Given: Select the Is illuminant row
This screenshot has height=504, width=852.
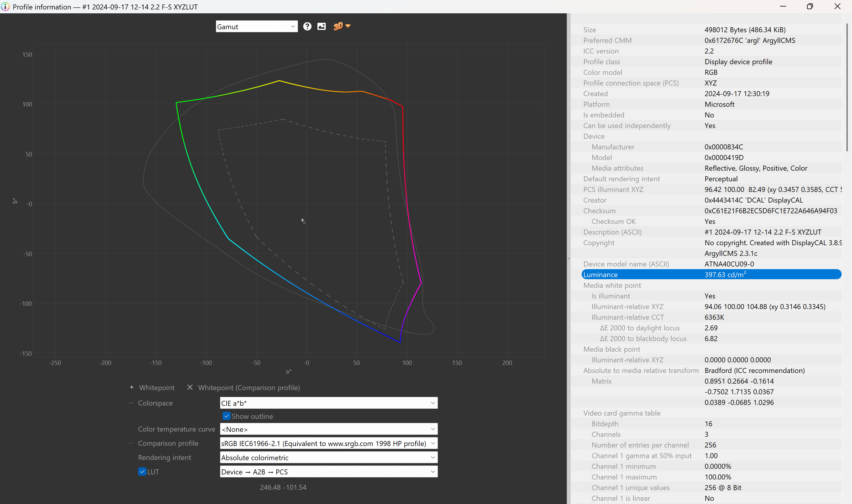Looking at the screenshot, I should pos(711,296).
